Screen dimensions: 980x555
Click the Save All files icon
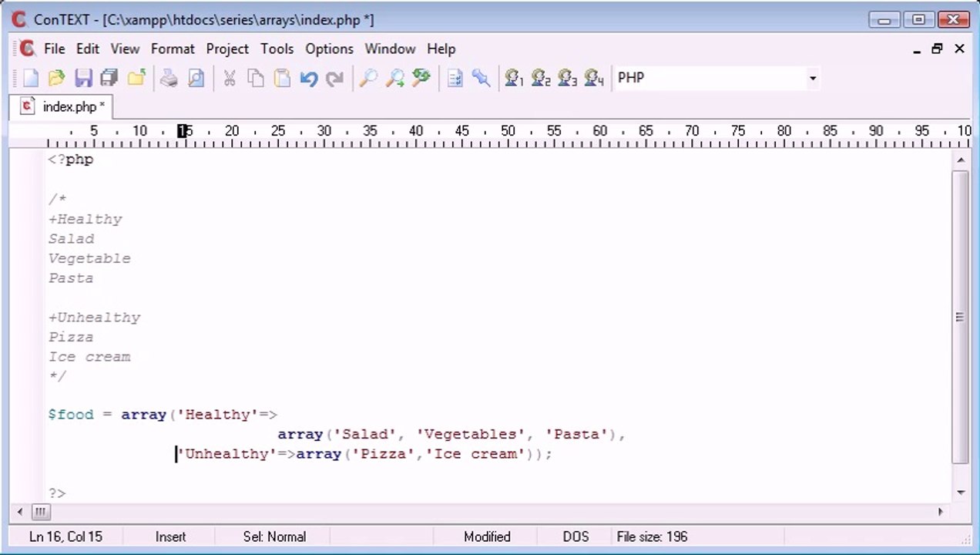[109, 78]
